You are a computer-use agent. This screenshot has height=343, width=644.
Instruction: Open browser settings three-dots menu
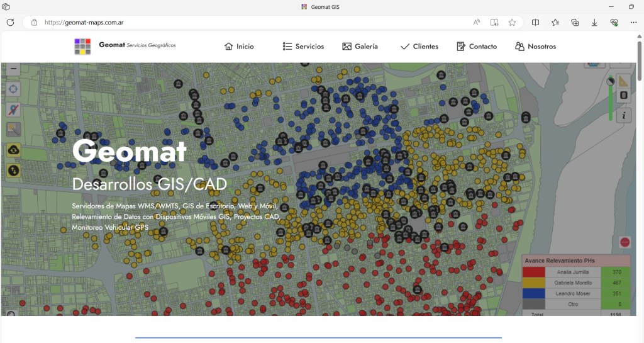633,23
